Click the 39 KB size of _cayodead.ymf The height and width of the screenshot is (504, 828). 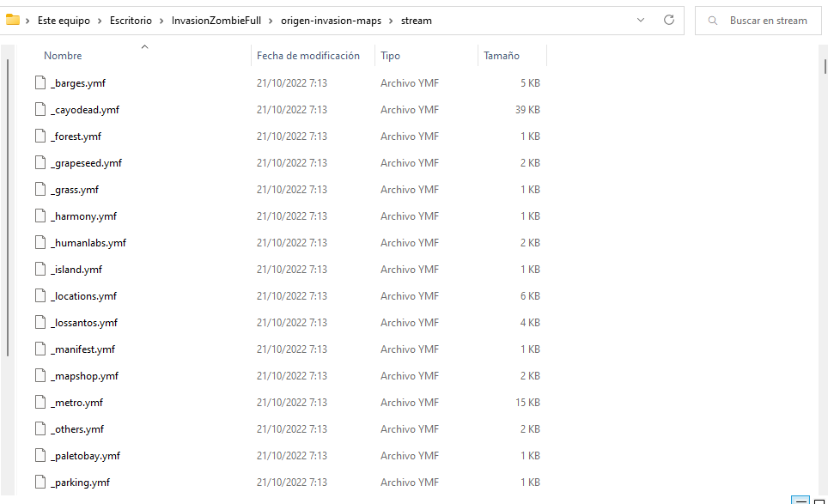click(x=527, y=109)
